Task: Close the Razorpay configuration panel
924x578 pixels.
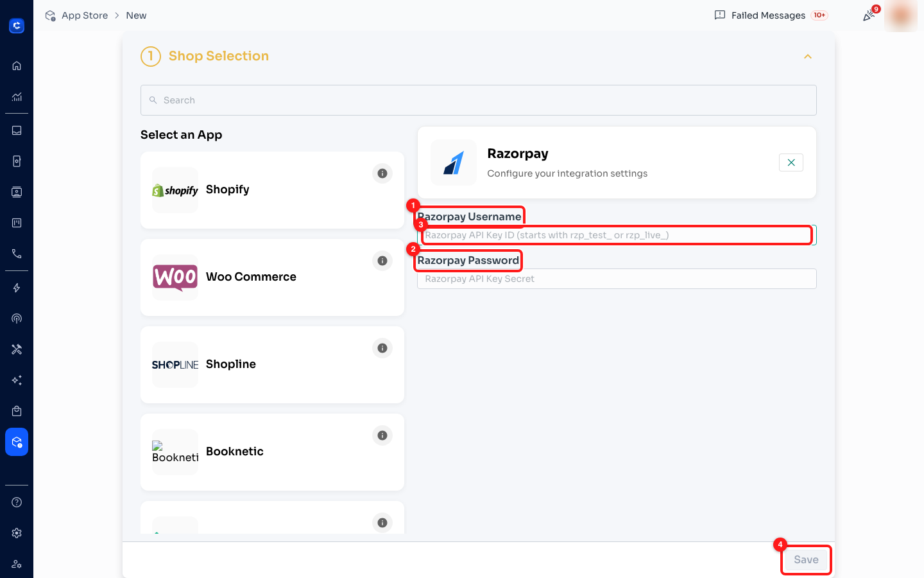Action: pyautogui.click(x=791, y=162)
